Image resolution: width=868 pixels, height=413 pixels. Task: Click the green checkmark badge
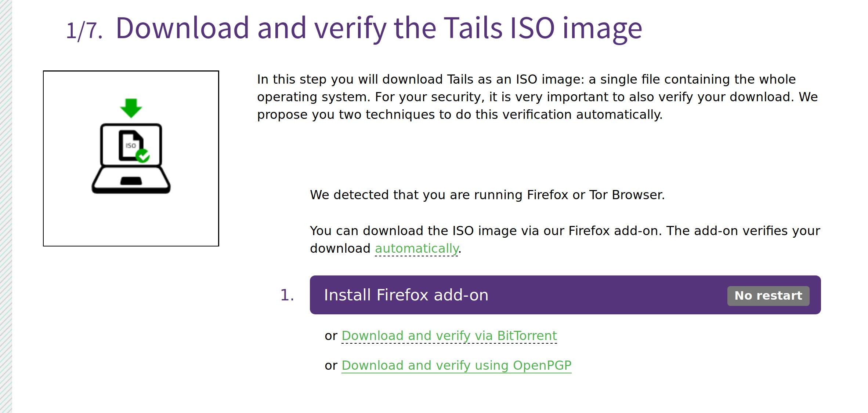click(143, 156)
